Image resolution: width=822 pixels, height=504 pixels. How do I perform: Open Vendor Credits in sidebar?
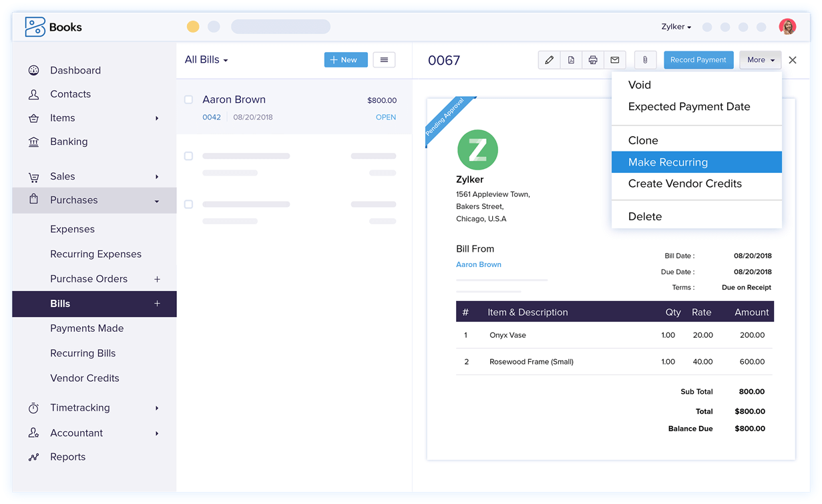(x=85, y=378)
